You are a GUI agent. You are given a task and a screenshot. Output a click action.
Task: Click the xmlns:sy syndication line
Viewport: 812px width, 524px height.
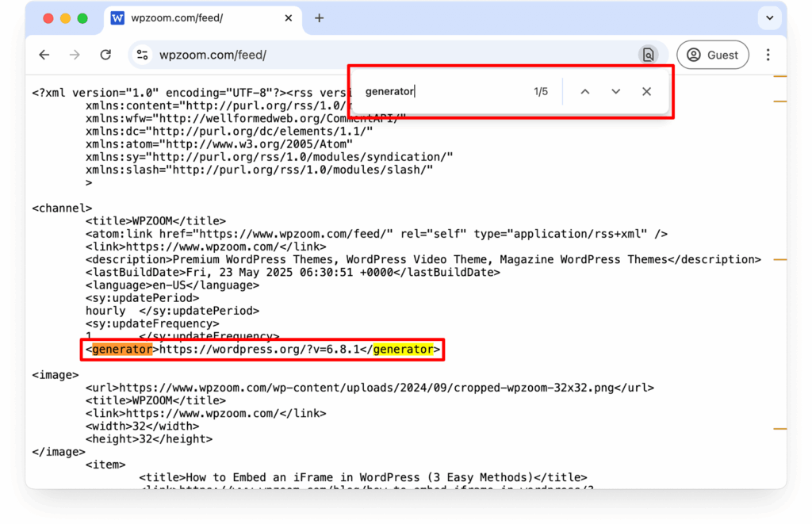click(x=270, y=157)
